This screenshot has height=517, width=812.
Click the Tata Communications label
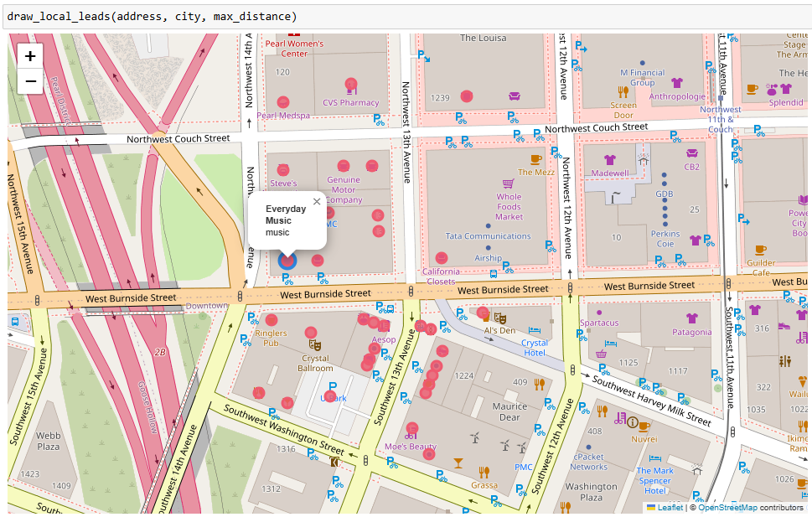pos(488,236)
